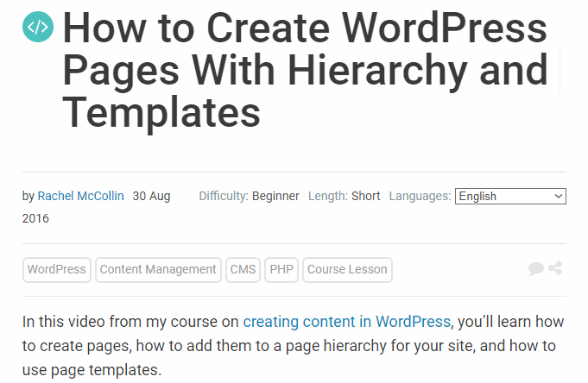The width and height of the screenshot is (588, 383).
Task: Click the 'Languages:' label text
Action: coord(420,196)
